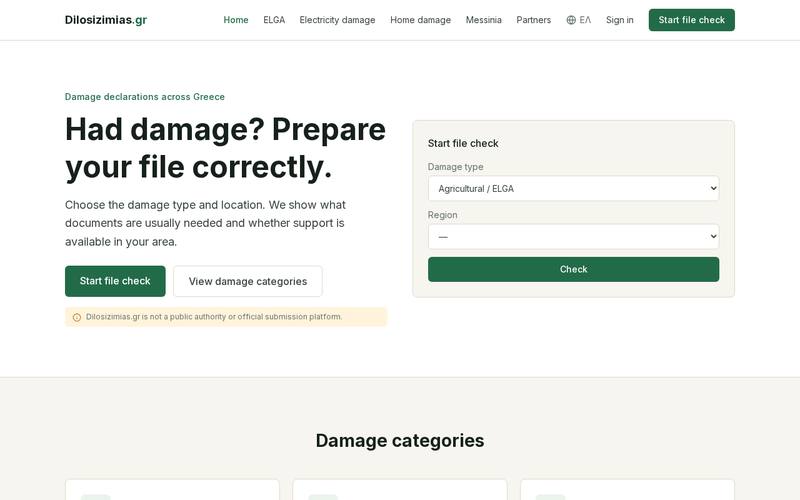Click the 'Region' field label
This screenshot has height=500, width=800.
(442, 215)
